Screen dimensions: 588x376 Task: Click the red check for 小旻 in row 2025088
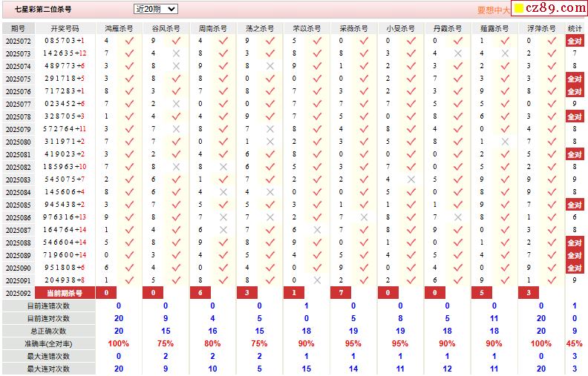point(411,243)
